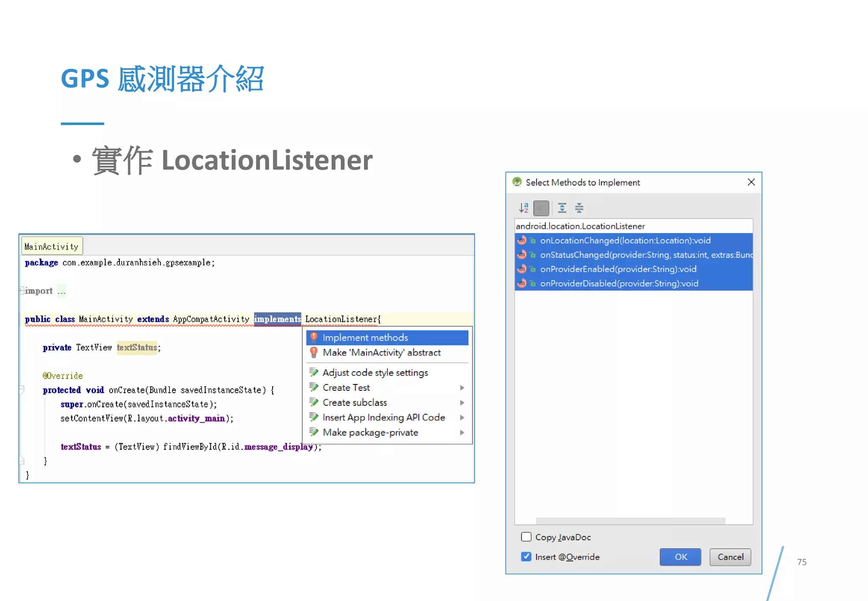Expand the Make package-private submenu arrow
Screen dimensions: 868x601
pyautogui.click(x=462, y=432)
